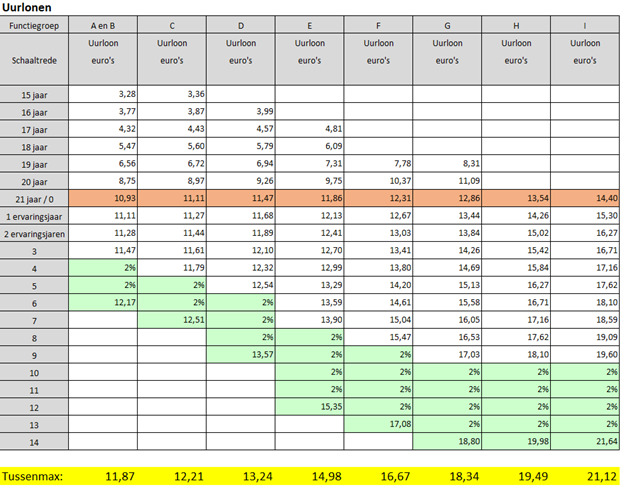Click the column header labeled G
The height and width of the screenshot is (487, 625).
[x=447, y=25]
